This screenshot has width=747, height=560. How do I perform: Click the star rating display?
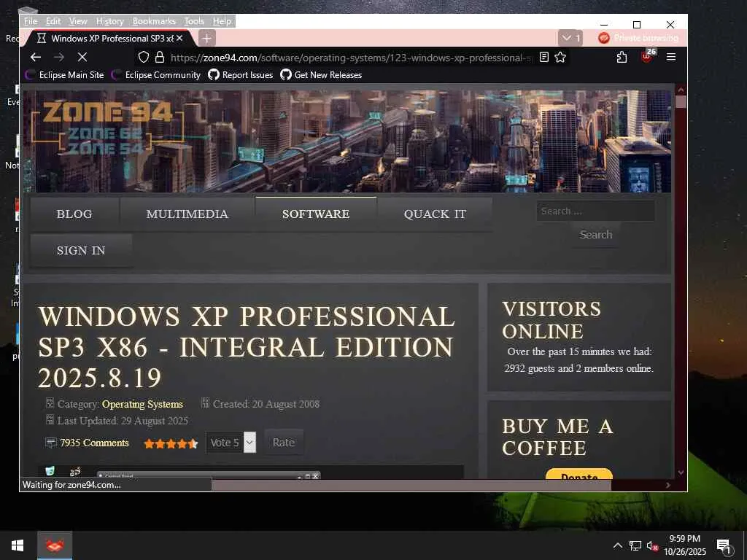(x=171, y=444)
